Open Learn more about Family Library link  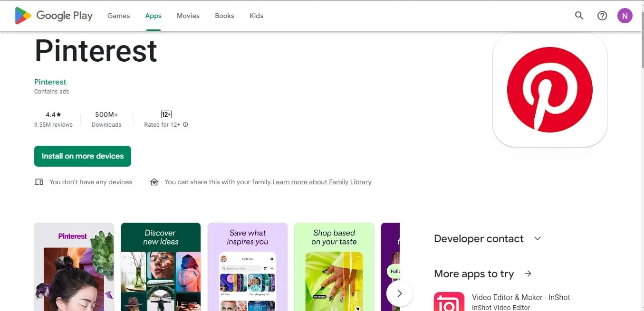pos(322,182)
